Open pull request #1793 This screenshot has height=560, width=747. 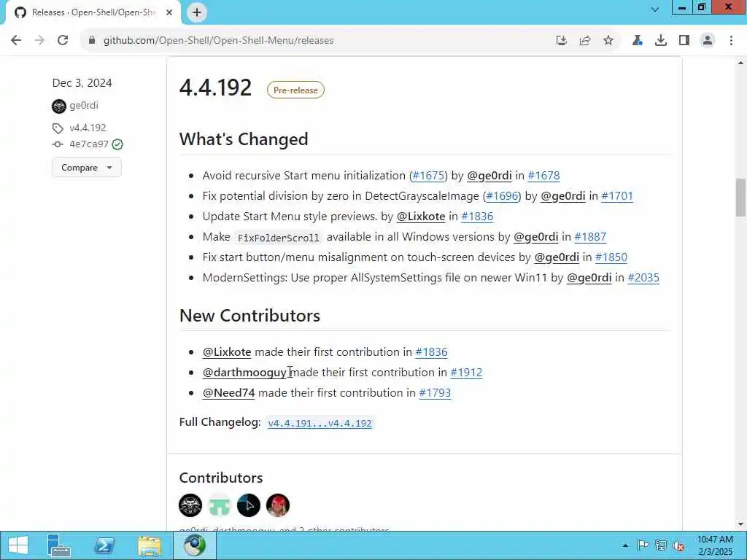tap(435, 393)
